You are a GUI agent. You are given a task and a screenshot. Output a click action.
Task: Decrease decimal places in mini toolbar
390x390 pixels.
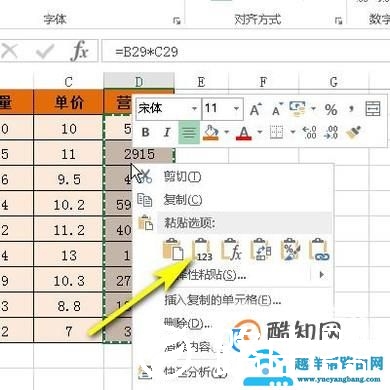tap(332, 132)
